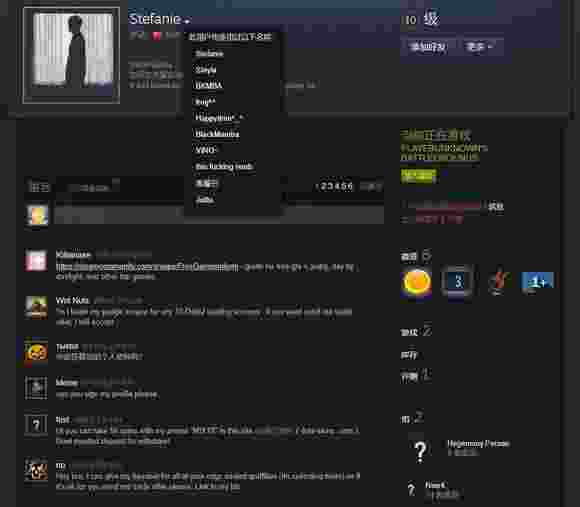The height and width of the screenshot is (507, 580).
Task: Click the Meme commenter name
Action: (x=67, y=382)
